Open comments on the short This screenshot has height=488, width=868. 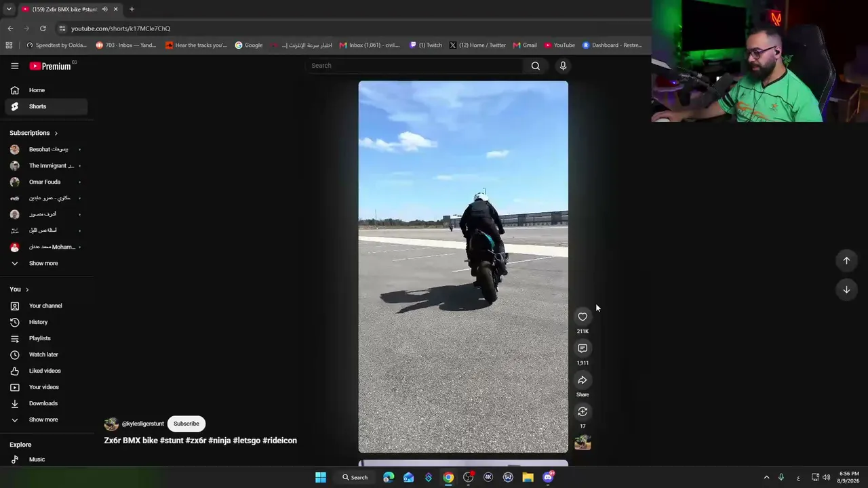point(583,348)
